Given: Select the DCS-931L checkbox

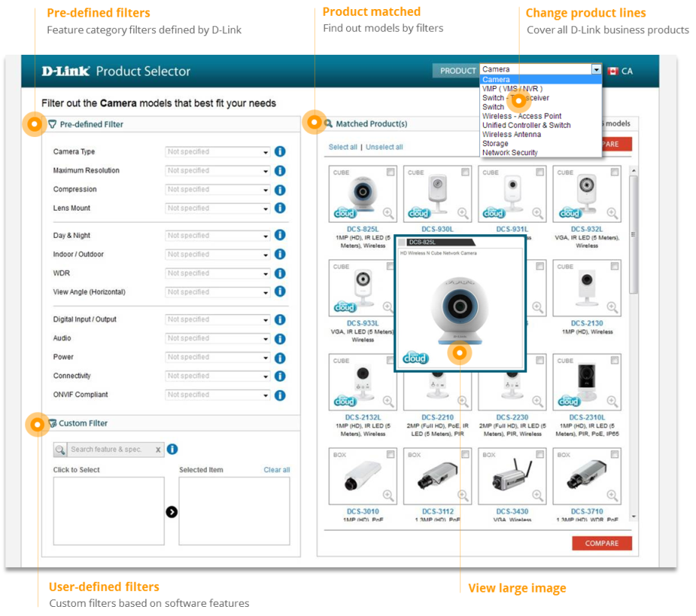Looking at the screenshot, I should click(540, 172).
